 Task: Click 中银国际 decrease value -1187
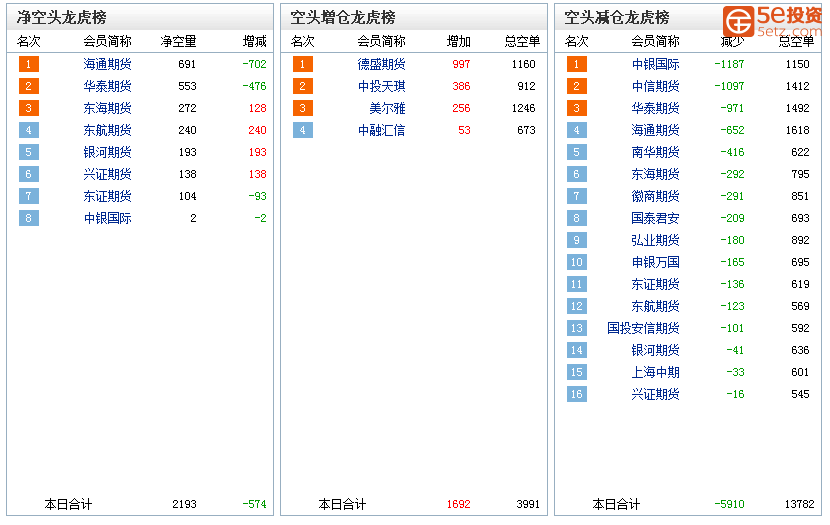729,65
